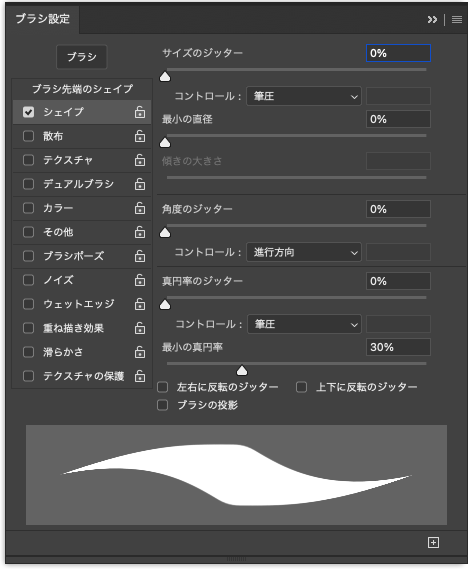
Task: Click the 真円率のジッター value field
Action: (398, 281)
